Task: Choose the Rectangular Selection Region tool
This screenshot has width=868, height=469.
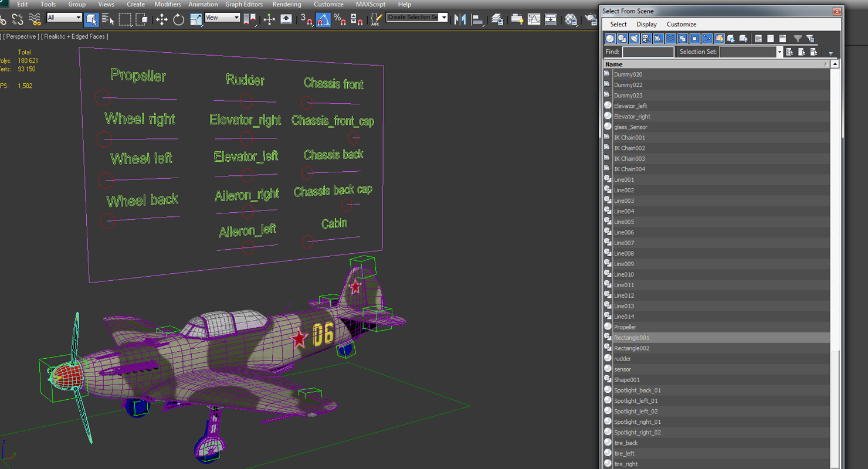Action: click(x=125, y=19)
